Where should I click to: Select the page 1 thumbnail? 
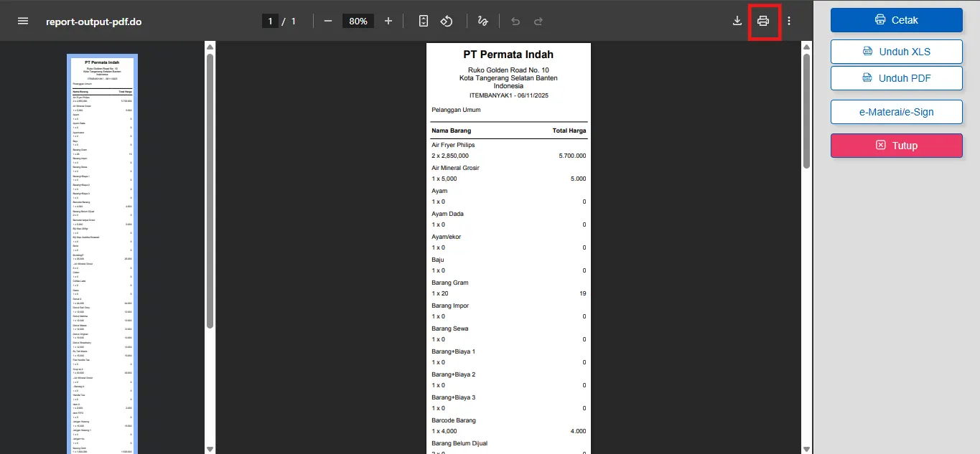pyautogui.click(x=102, y=251)
